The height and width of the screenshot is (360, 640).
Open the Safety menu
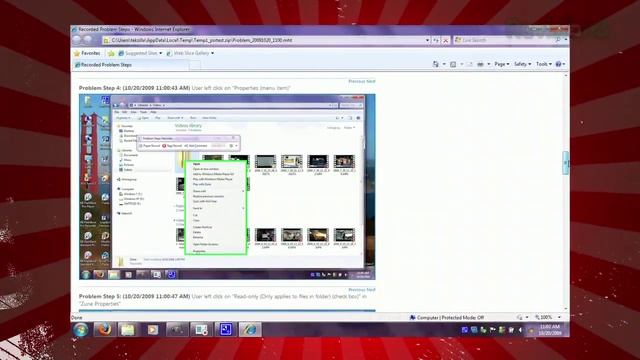(x=522, y=64)
